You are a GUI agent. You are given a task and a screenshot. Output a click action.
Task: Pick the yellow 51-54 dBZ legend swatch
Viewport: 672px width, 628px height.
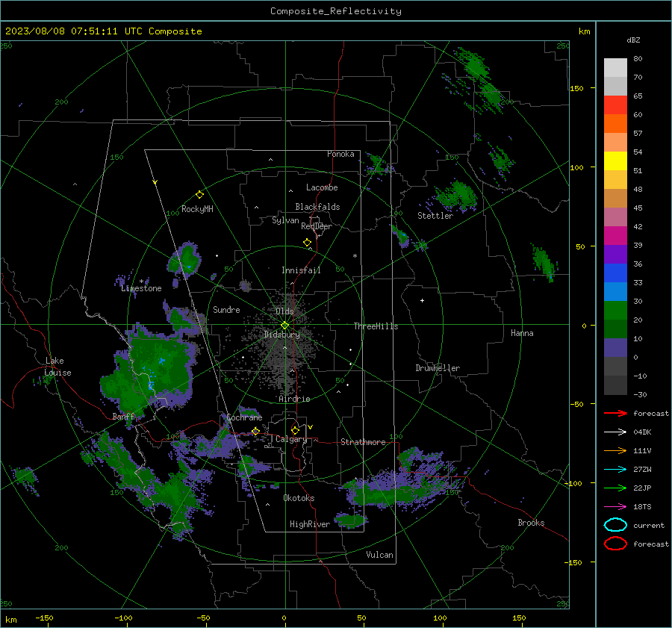[615, 161]
